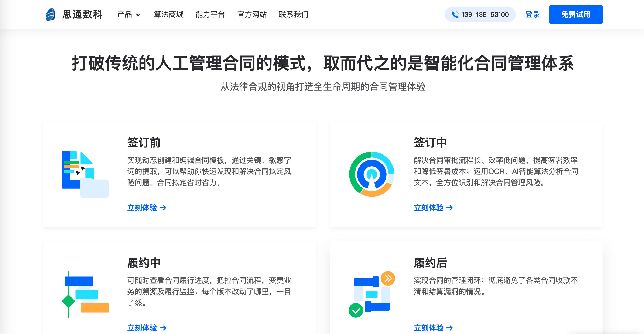Click the 履约后 closed-loop workflow icon

click(x=372, y=294)
